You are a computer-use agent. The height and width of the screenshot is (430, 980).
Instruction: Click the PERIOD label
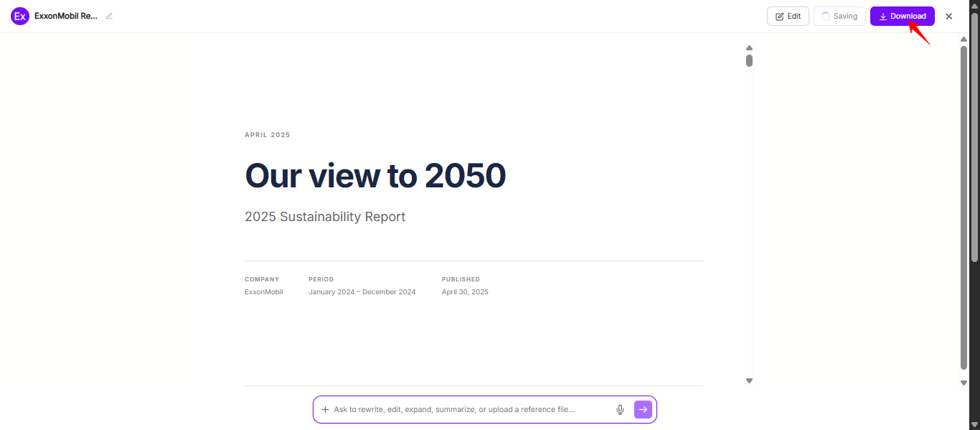321,279
